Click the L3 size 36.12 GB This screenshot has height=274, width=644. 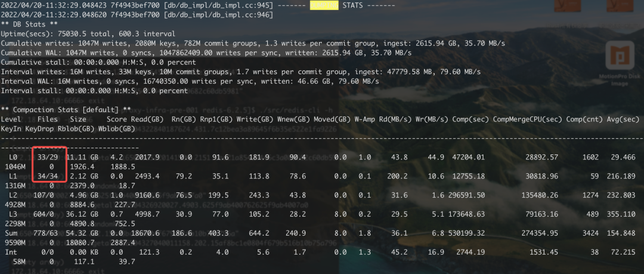pos(82,214)
